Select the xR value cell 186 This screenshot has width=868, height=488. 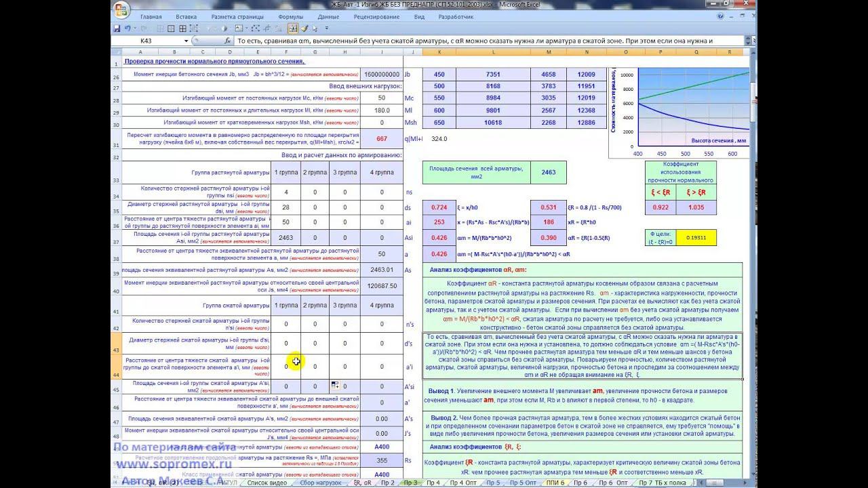[x=549, y=222]
